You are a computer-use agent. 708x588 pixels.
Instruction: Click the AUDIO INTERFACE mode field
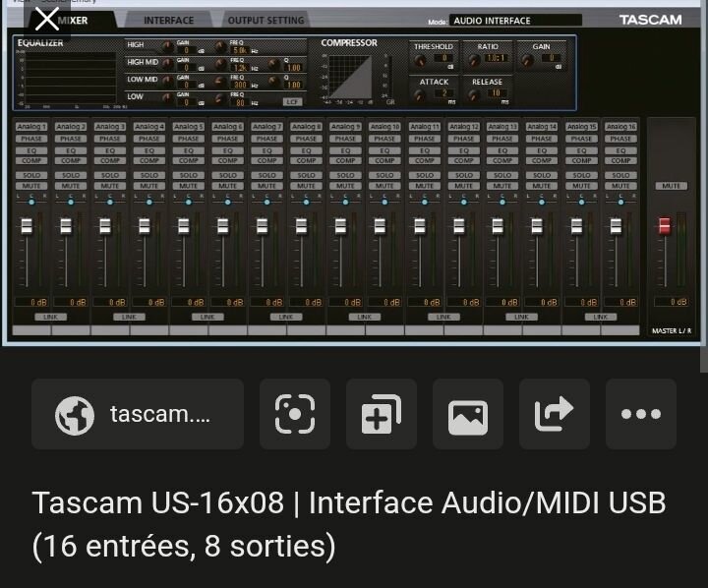[x=515, y=21]
